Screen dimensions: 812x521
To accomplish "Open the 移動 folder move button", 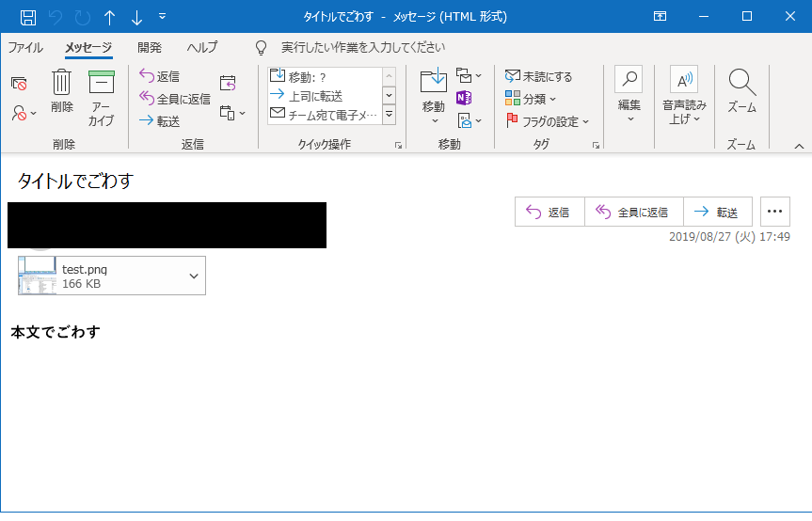I will (x=434, y=96).
